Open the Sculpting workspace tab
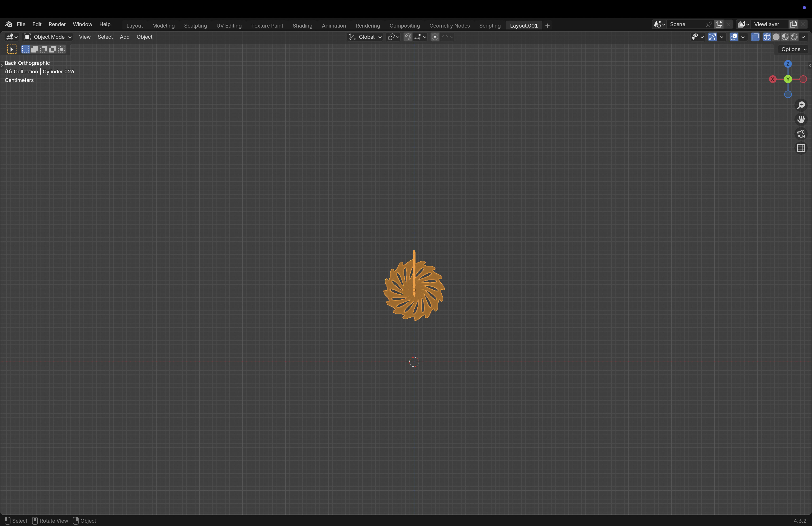 pyautogui.click(x=195, y=26)
